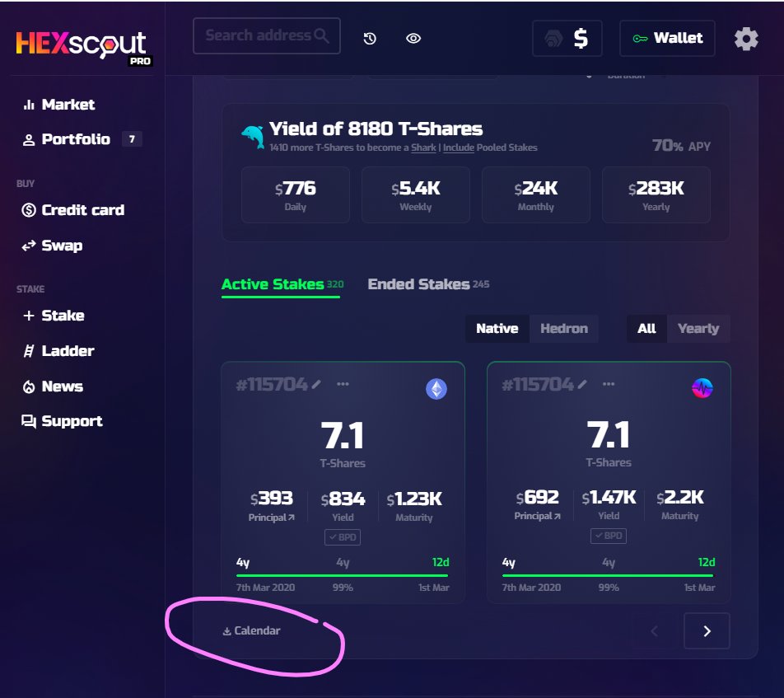
Task: Click the PulseChain chain icon
Action: (702, 388)
